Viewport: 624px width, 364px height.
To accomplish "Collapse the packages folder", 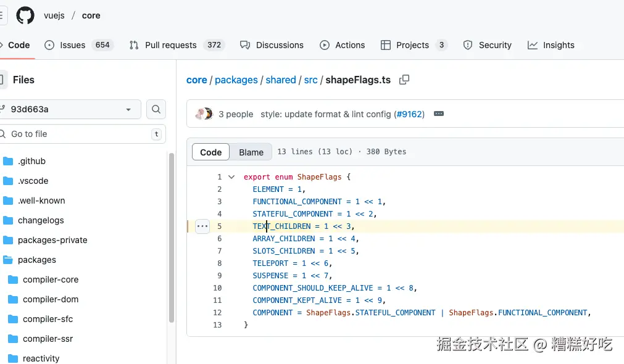I will [36, 260].
